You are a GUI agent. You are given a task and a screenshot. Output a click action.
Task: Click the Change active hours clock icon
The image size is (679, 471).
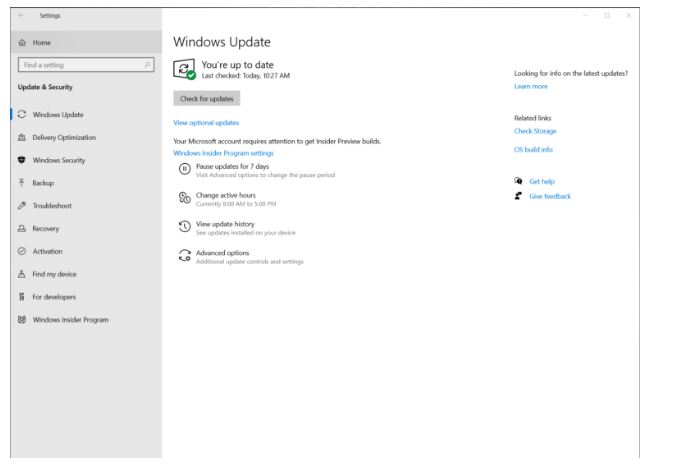coord(185,198)
